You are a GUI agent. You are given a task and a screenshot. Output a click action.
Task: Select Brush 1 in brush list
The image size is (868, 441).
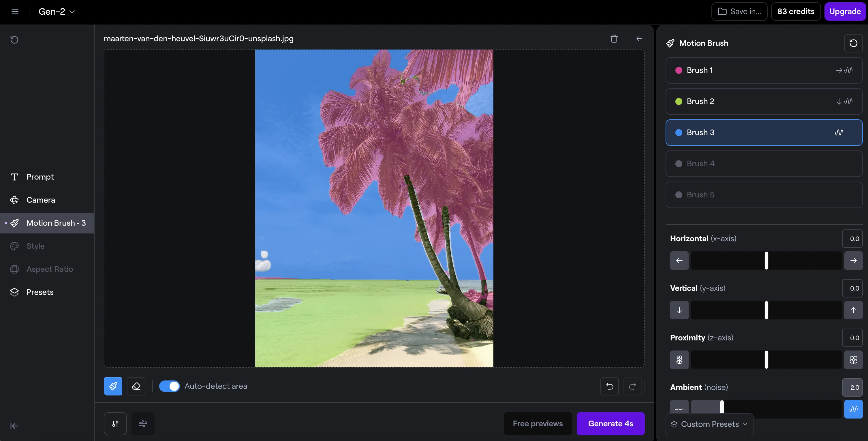click(x=764, y=70)
